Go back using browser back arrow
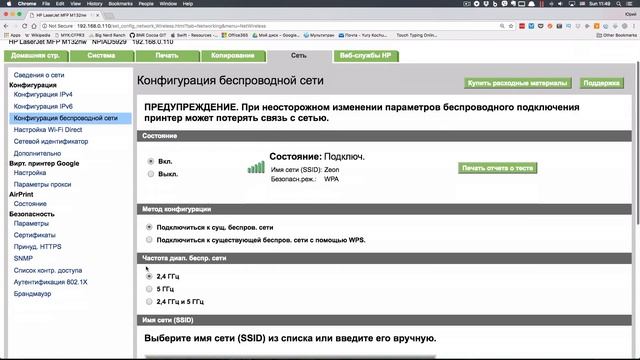 6,26
